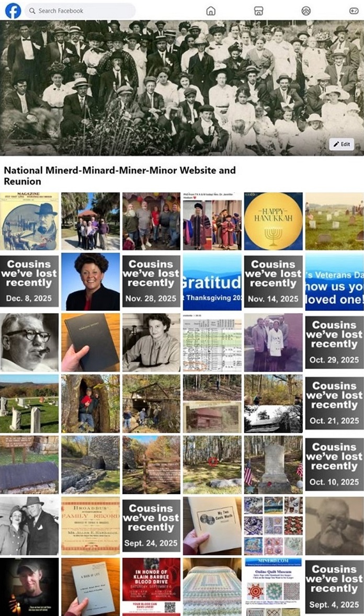
Task: Open the Happy Hanukkah post thumbnail
Action: click(x=273, y=221)
